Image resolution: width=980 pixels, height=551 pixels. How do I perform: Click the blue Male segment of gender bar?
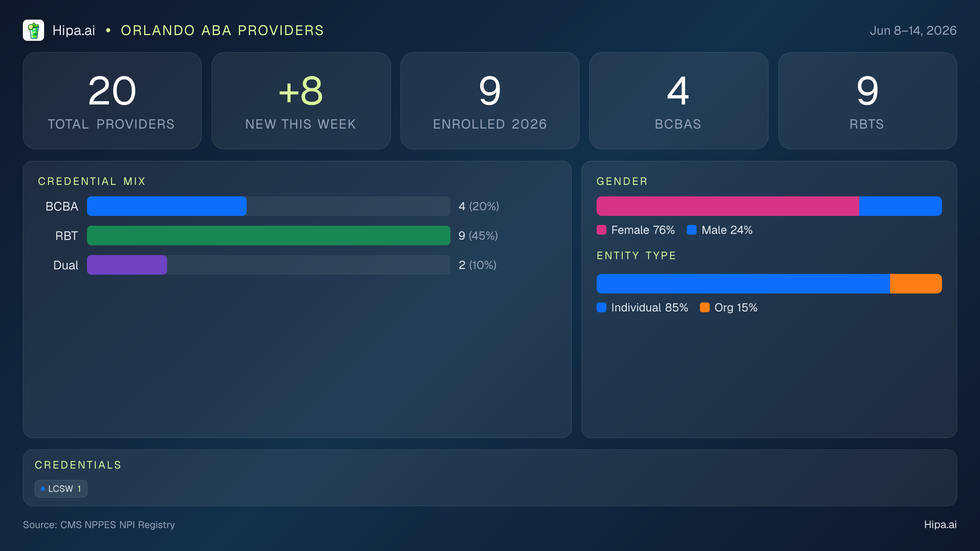[x=900, y=206]
